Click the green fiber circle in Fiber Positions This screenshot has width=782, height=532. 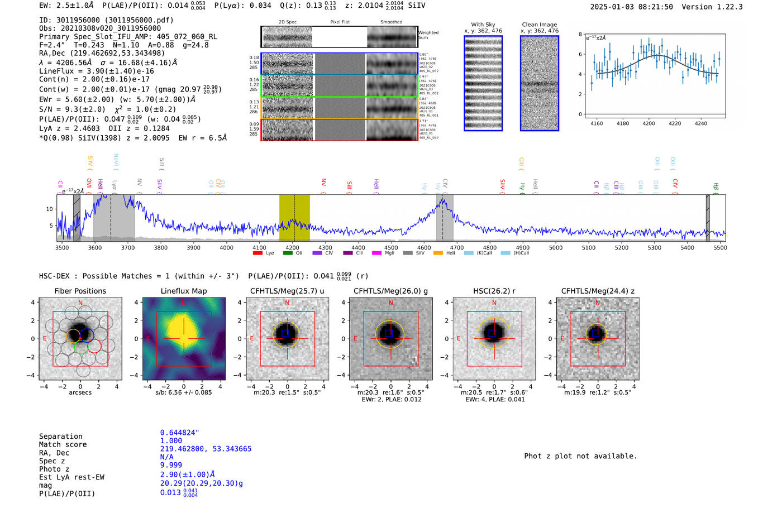tap(80, 347)
